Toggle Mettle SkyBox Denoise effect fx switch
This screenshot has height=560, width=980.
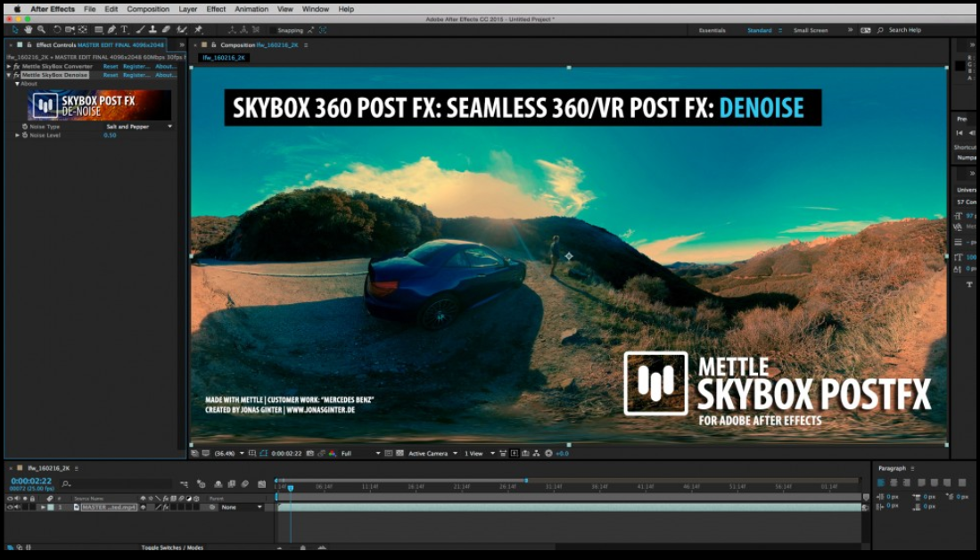16,75
